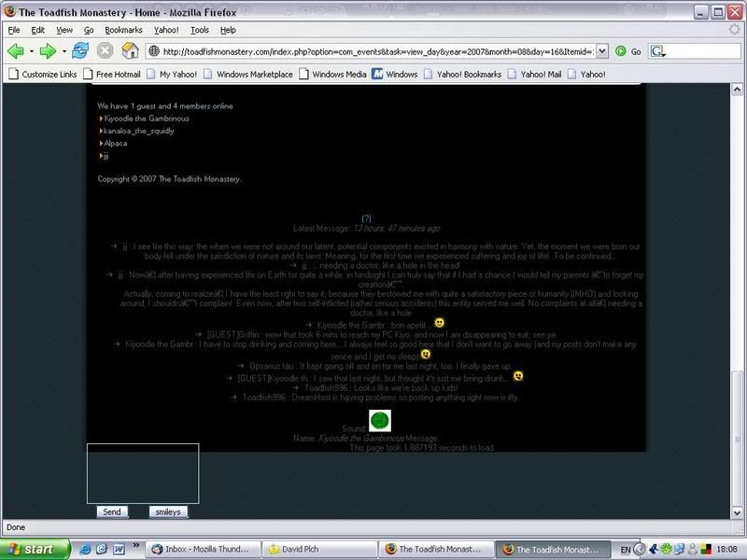This screenshot has width=747, height=560.
Task: Open the Tools menu
Action: [x=199, y=30]
